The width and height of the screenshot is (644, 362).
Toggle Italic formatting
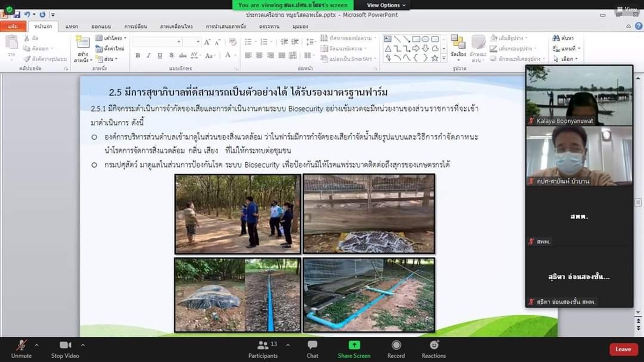(x=149, y=55)
